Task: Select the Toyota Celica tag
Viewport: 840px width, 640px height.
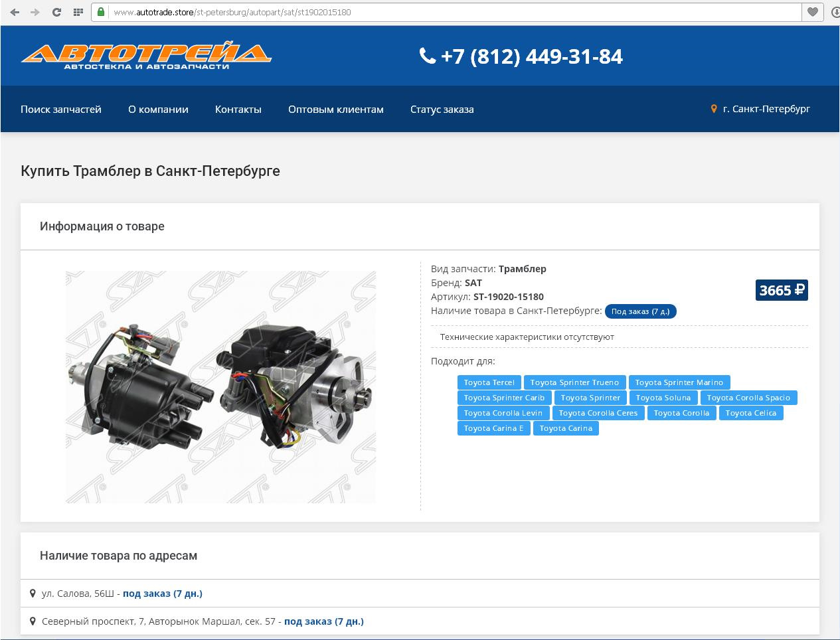Action: point(751,413)
